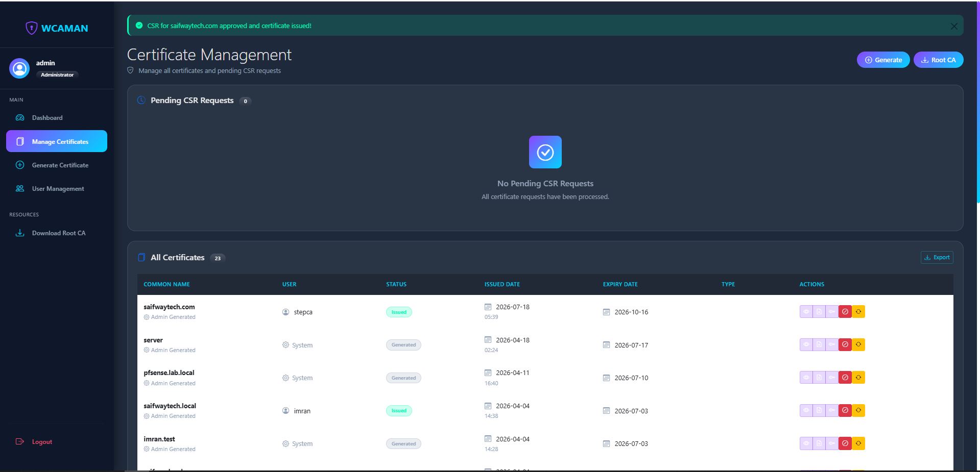Download certificate file for pfsense.lab.local
The image size is (980, 472).
click(x=819, y=378)
